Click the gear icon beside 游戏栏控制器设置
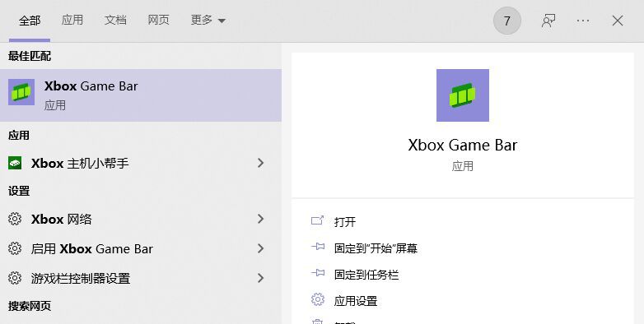Image resolution: width=644 pixels, height=324 pixels. pos(15,278)
